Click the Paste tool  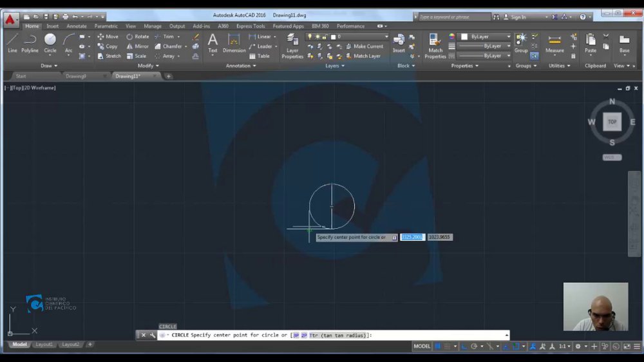coord(590,43)
